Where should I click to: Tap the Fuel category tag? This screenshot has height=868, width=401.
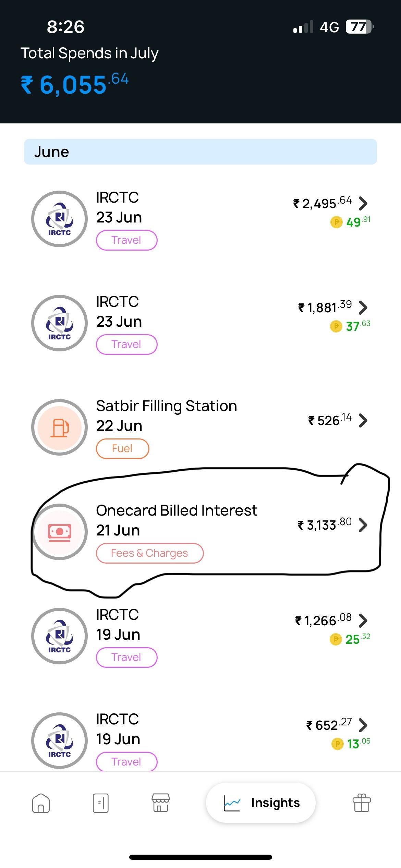[122, 448]
